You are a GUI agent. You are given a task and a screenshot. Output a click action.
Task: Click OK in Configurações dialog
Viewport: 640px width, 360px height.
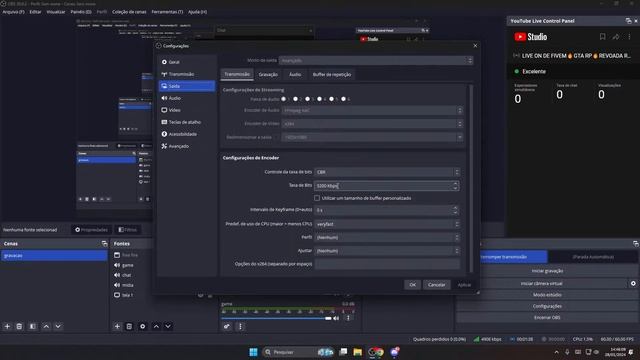[x=412, y=285]
